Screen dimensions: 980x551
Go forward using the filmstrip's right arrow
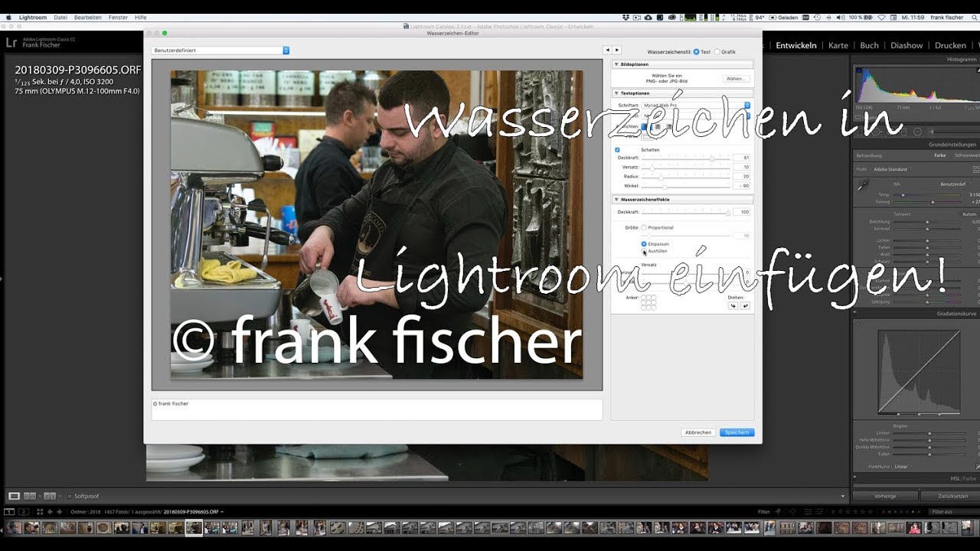60,511
